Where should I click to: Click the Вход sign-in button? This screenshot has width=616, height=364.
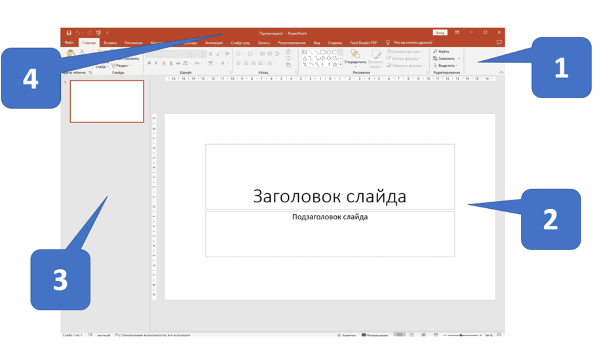tap(440, 33)
